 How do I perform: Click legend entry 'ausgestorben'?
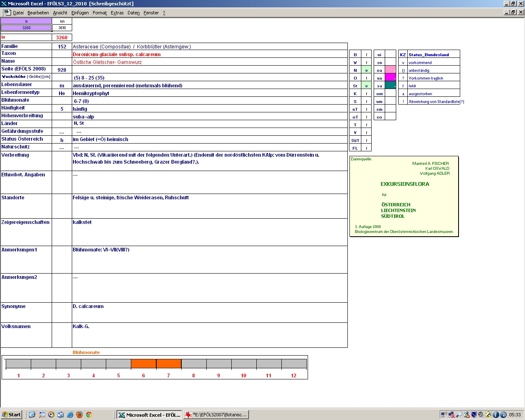420,94
